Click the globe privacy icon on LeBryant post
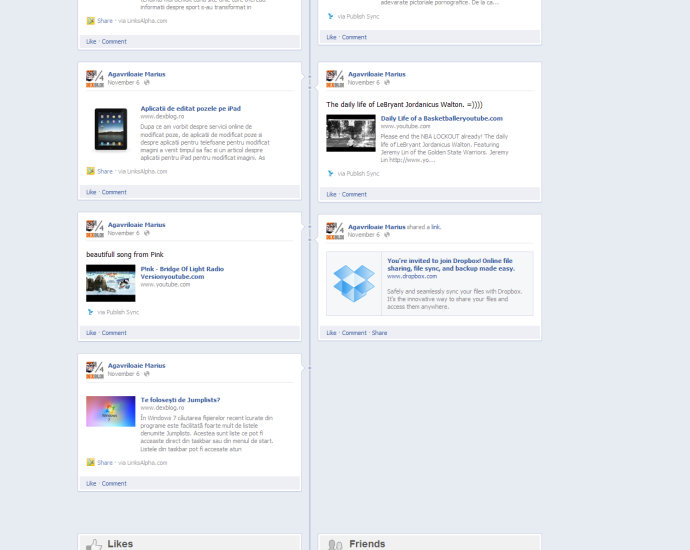Viewport: 690px width, 550px height. tap(387, 82)
